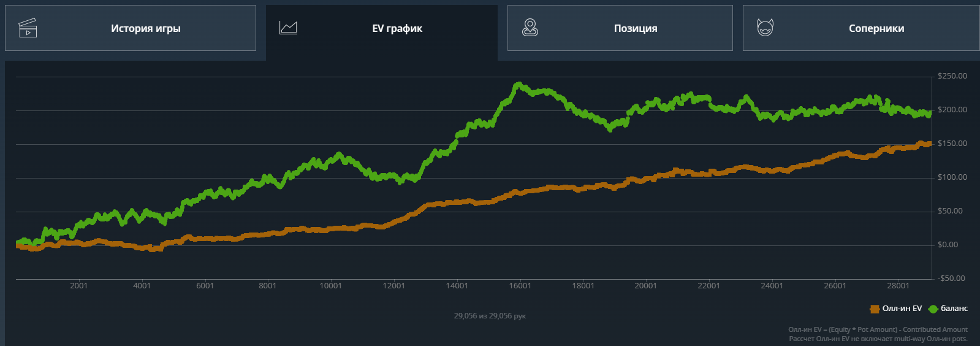The image size is (980, 346).
Task: Click the $0.00 y-axis label
Action: click(949, 245)
